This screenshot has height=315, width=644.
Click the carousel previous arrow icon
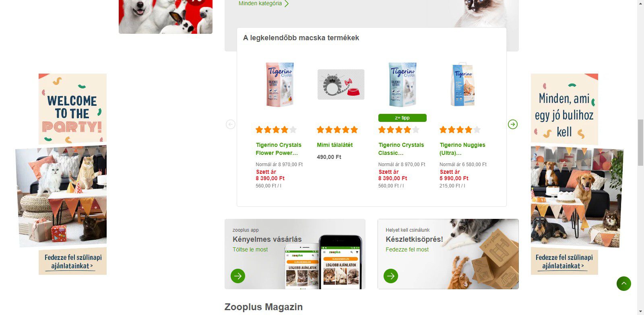tap(230, 124)
